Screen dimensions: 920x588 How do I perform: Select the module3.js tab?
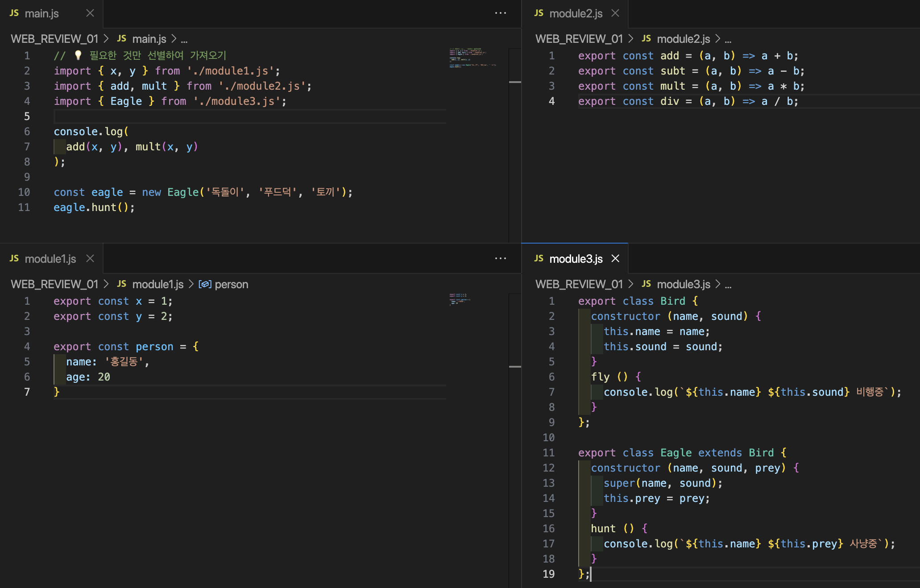click(x=576, y=259)
